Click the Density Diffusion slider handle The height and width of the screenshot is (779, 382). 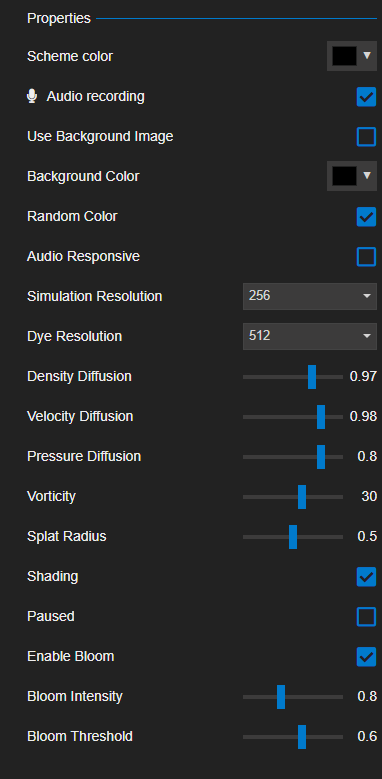[x=312, y=377]
